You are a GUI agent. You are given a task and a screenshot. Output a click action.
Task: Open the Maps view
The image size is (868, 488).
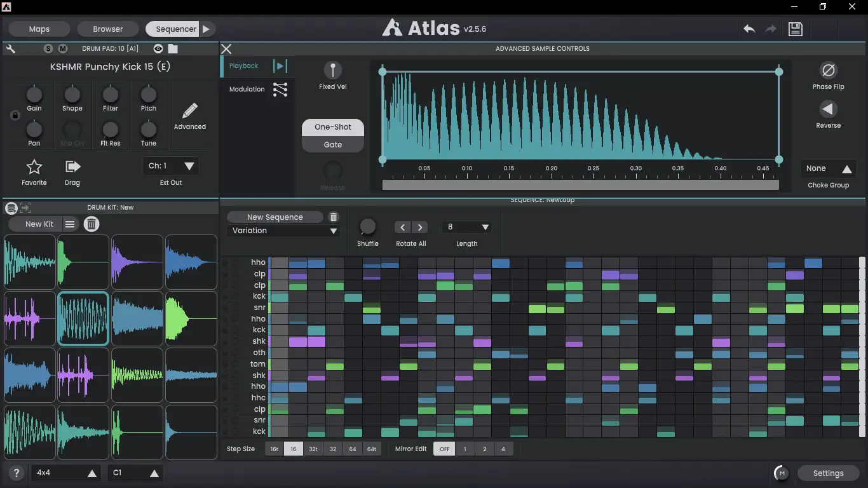tap(39, 29)
